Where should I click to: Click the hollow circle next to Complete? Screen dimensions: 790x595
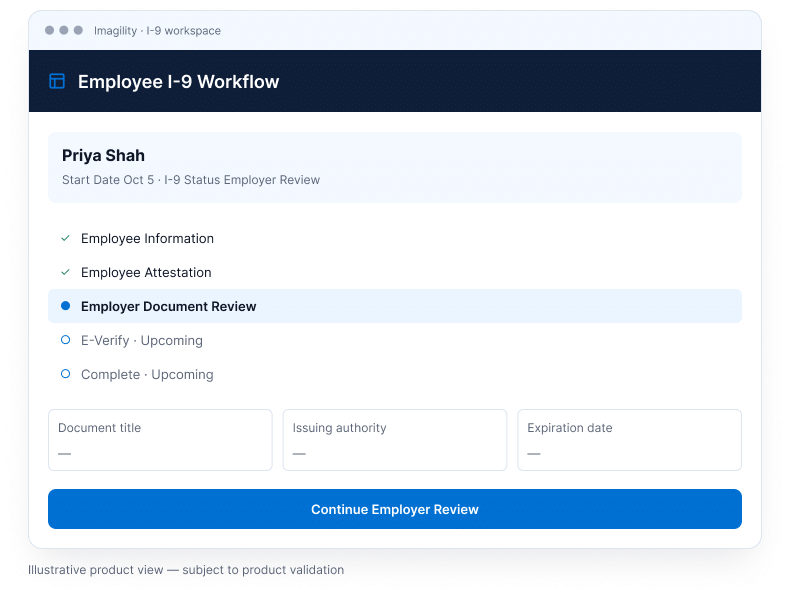(65, 374)
